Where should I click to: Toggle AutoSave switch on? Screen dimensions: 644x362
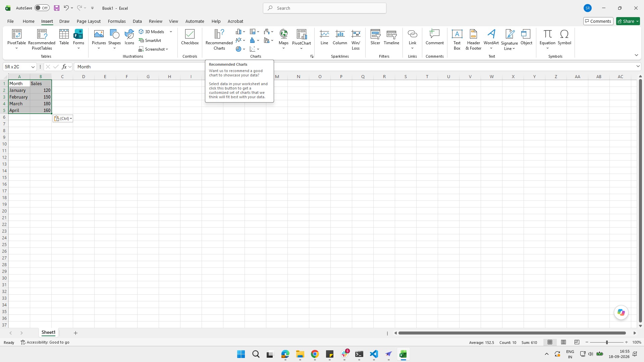42,8
